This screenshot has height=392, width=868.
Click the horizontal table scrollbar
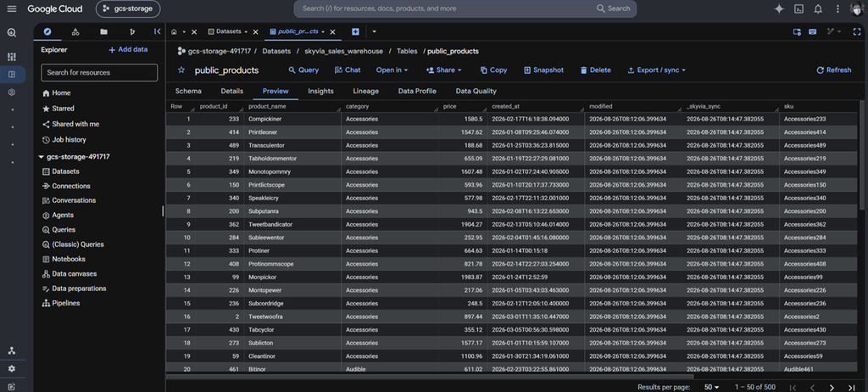[430, 377]
